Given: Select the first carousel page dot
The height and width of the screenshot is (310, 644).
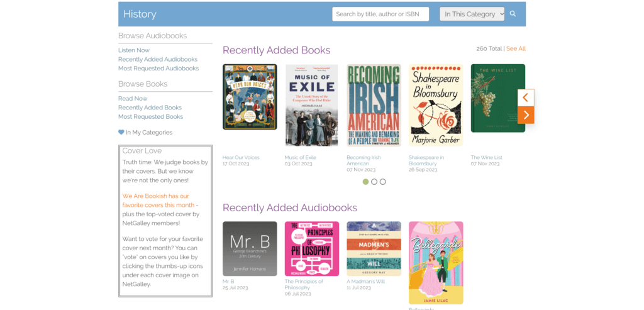Looking at the screenshot, I should pos(365,182).
